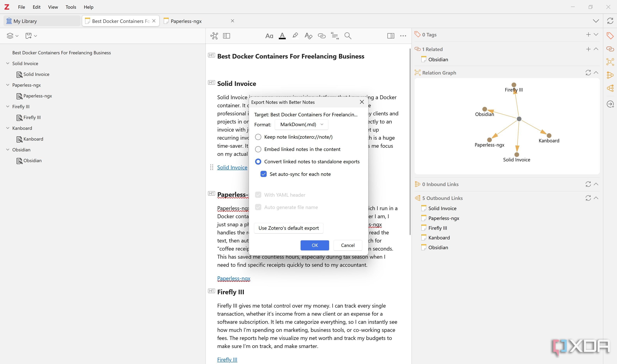This screenshot has width=617, height=364.
Task: Click the search magnifier icon in note toolbar
Action: click(348, 36)
